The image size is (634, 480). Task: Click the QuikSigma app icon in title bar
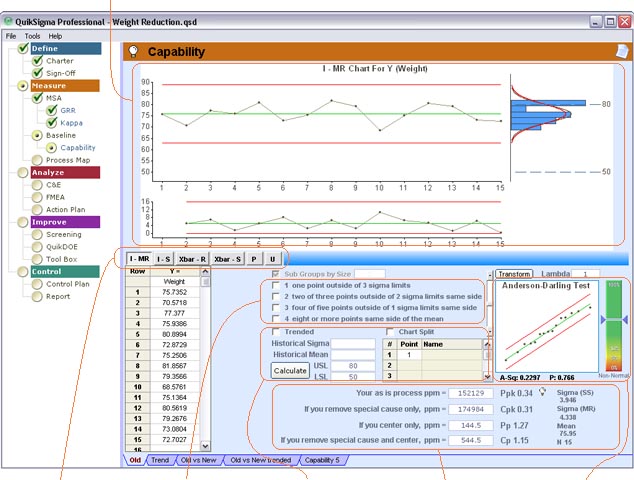[x=8, y=21]
